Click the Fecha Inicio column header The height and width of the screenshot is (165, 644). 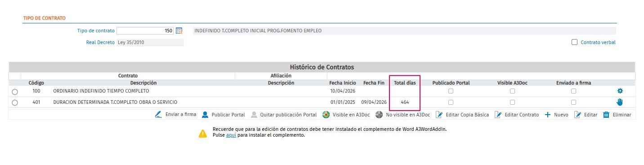pyautogui.click(x=343, y=83)
